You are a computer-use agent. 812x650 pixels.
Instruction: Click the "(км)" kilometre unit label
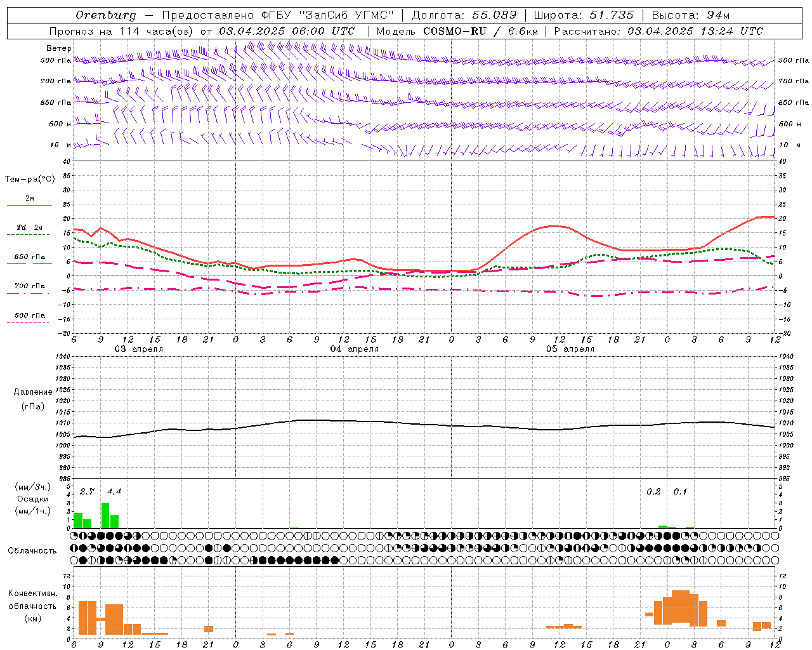coord(33,618)
